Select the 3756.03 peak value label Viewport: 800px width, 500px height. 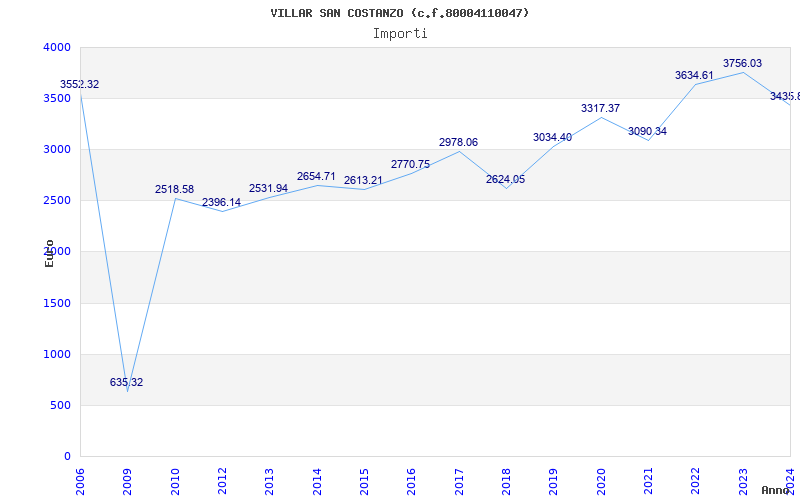[742, 63]
